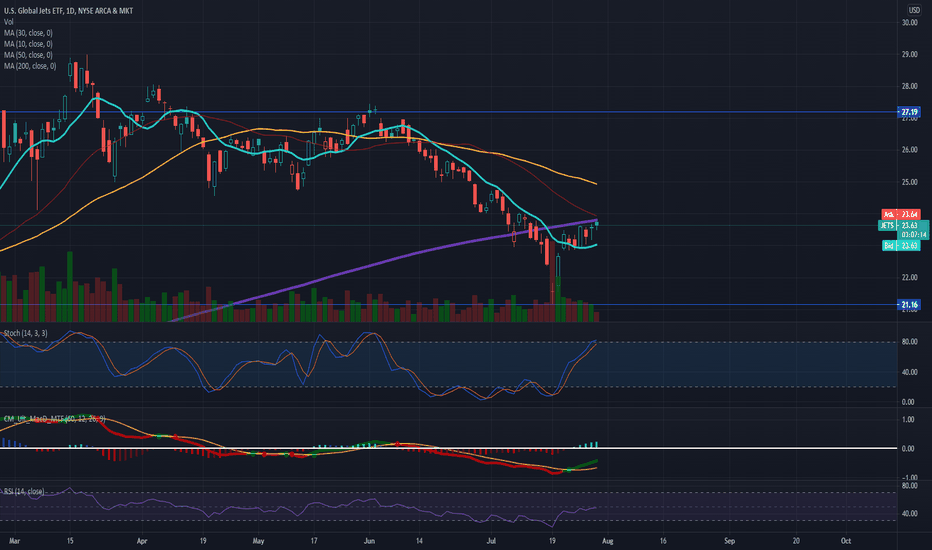Viewport: 932px width, 550px height.
Task: Click the 25.00 price scale label
Action: point(909,182)
